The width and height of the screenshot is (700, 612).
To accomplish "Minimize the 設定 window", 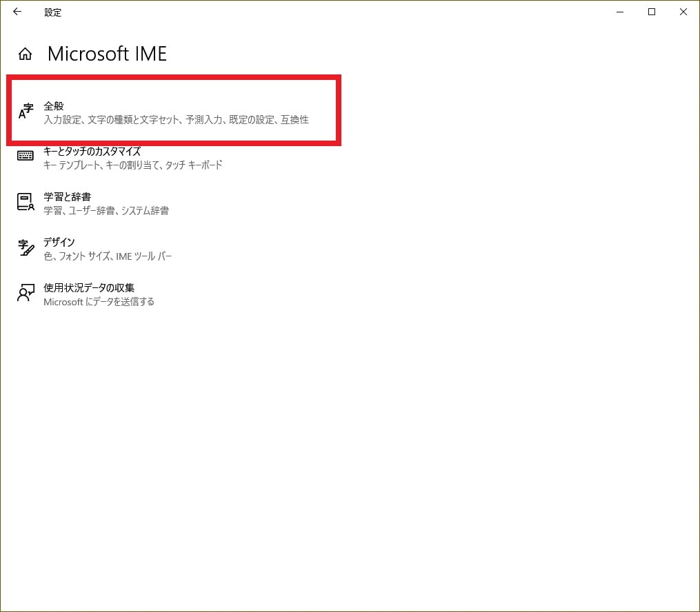I will pos(620,12).
